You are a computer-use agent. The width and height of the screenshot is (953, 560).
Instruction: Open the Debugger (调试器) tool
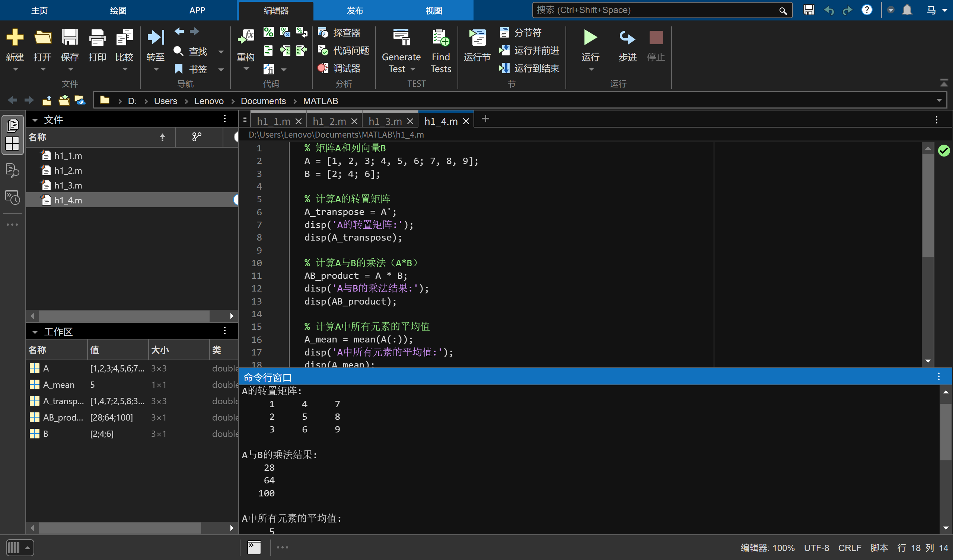[x=340, y=68]
